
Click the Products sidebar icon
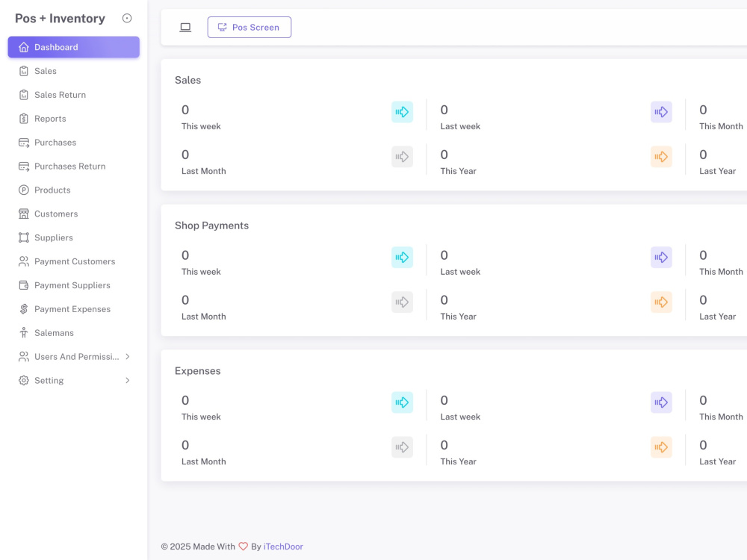point(24,190)
